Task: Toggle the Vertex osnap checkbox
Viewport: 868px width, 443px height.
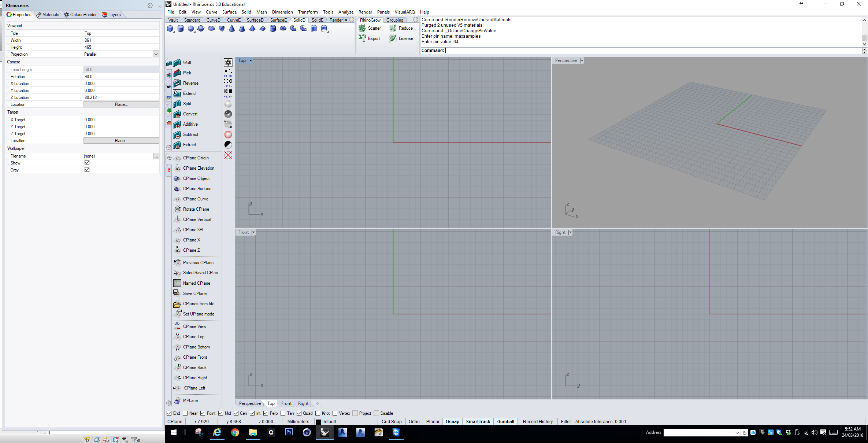Action: pos(335,413)
